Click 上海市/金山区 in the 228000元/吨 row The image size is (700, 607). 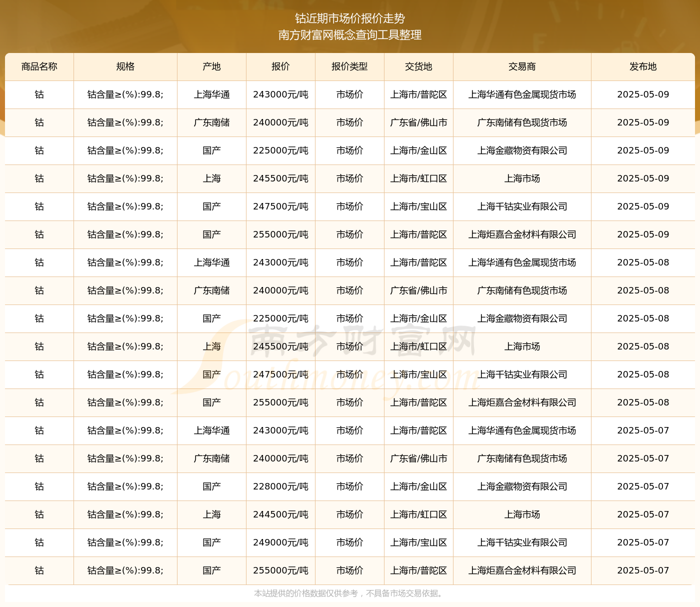coord(418,486)
